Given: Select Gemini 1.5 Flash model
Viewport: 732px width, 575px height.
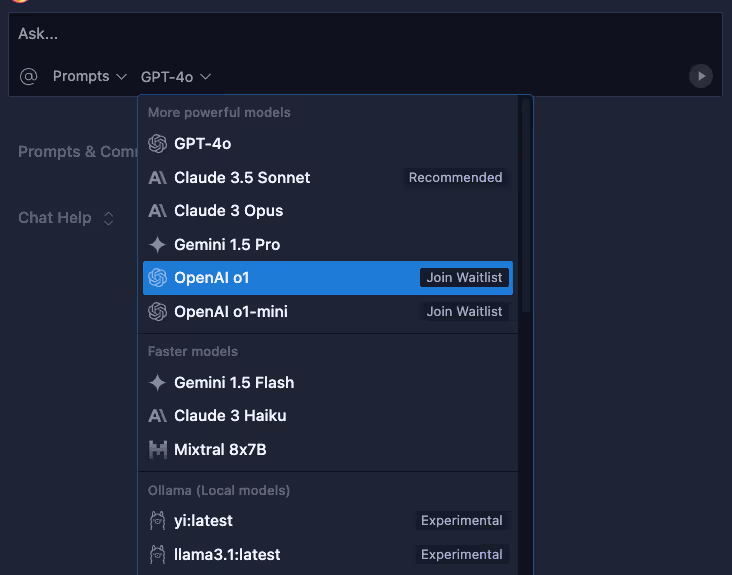Looking at the screenshot, I should 328,383.
